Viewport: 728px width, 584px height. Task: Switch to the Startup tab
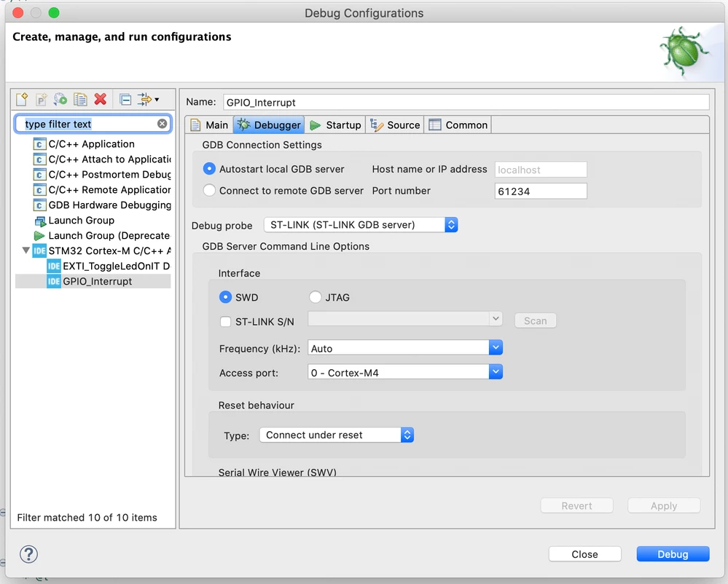pos(335,125)
